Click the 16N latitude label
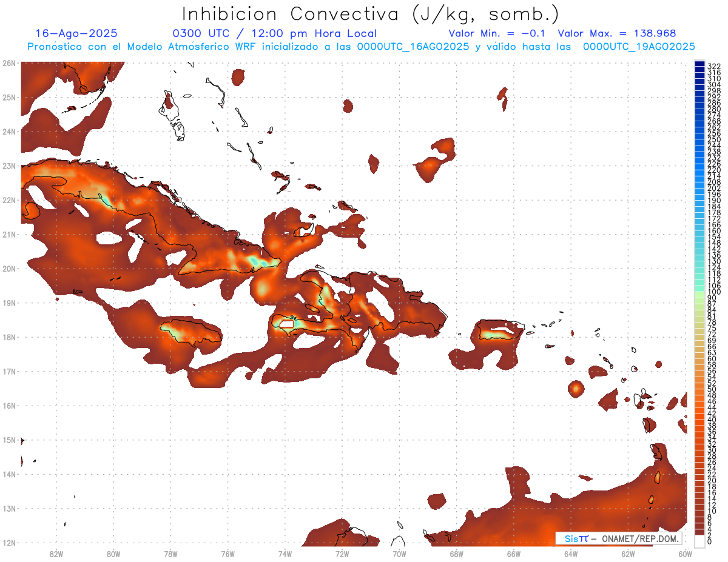Viewport: 728px width, 562px height. coord(8,406)
